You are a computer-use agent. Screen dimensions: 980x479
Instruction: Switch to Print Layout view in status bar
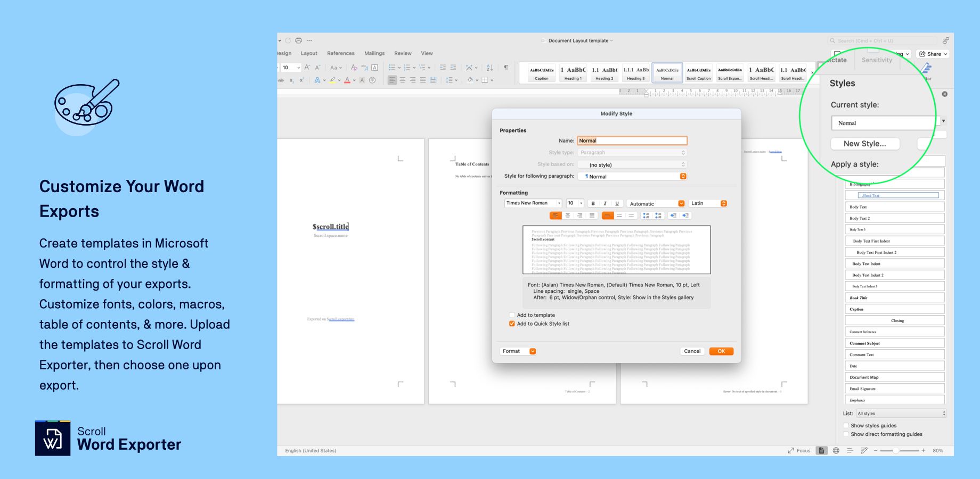[822, 451]
